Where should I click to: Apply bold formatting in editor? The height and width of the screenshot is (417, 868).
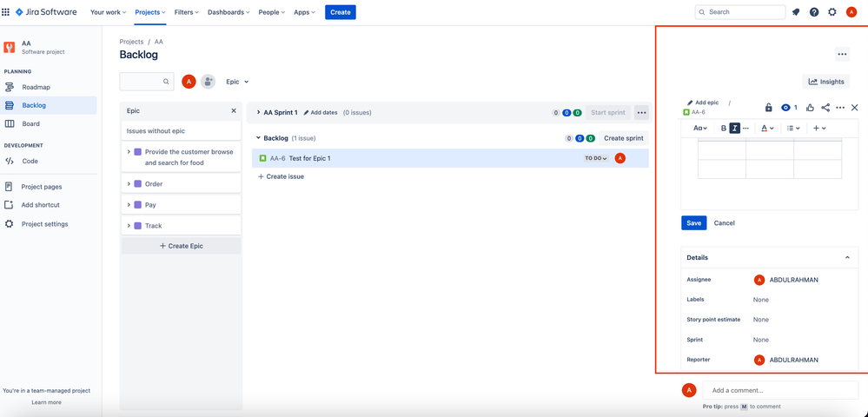pos(724,128)
